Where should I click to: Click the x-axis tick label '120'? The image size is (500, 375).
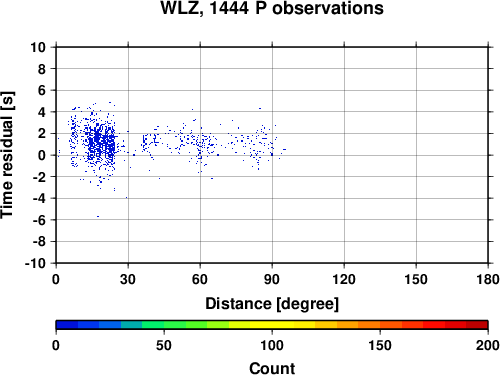coord(344,279)
